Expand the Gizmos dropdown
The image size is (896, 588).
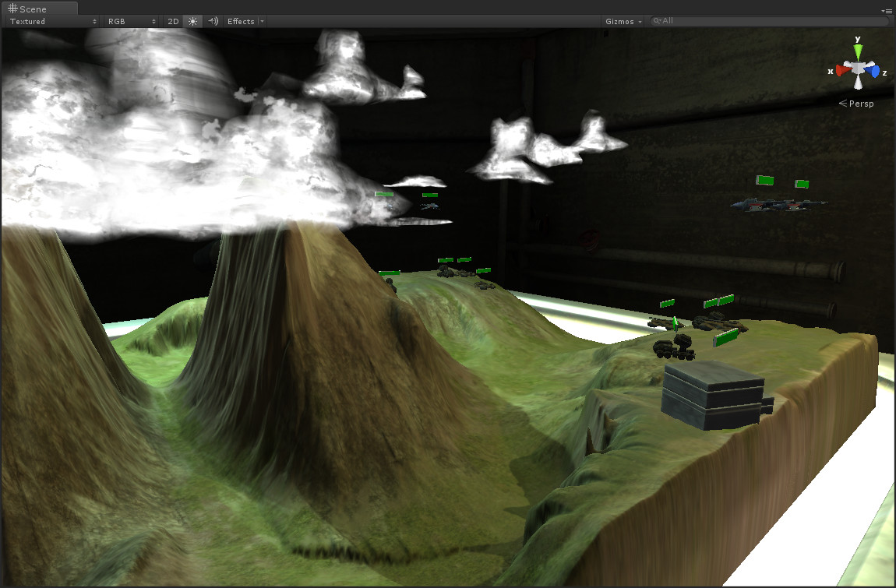[624, 21]
